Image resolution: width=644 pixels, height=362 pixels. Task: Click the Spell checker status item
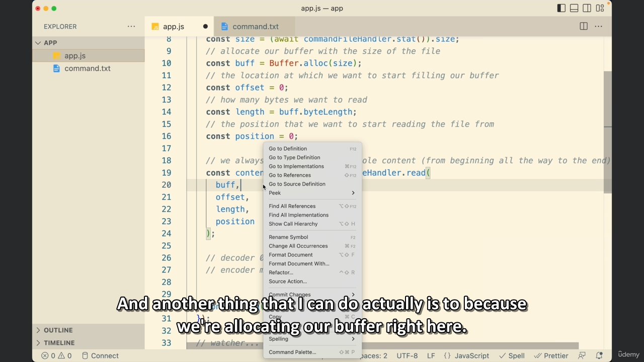pyautogui.click(x=512, y=355)
